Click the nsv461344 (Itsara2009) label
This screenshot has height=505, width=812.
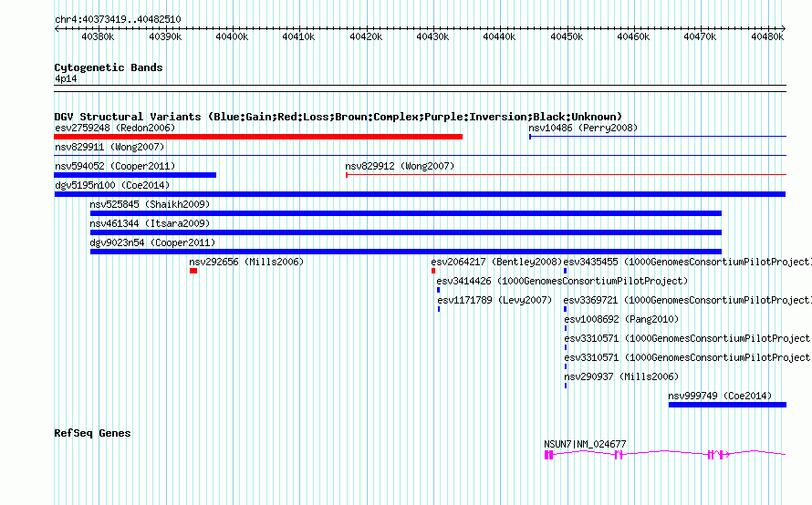tap(150, 223)
